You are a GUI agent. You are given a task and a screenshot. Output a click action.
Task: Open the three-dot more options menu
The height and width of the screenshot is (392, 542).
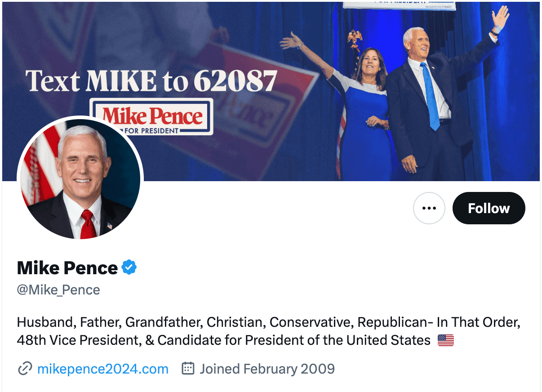pyautogui.click(x=429, y=208)
